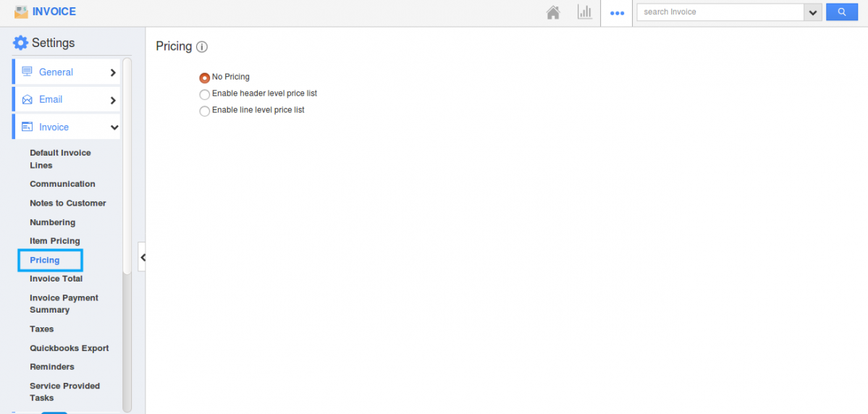Open Item Pricing settings

[55, 241]
